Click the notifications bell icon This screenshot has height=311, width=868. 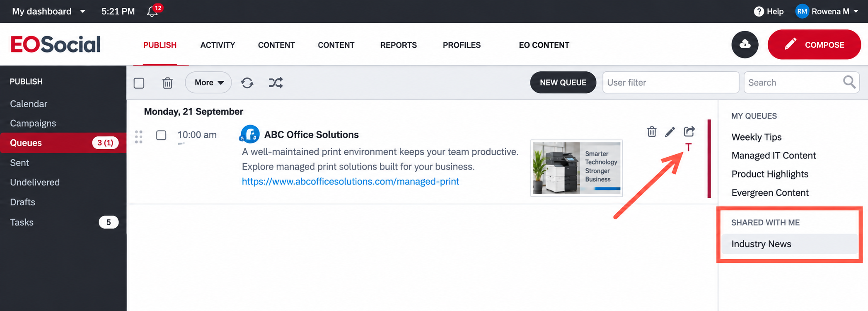pos(152,11)
